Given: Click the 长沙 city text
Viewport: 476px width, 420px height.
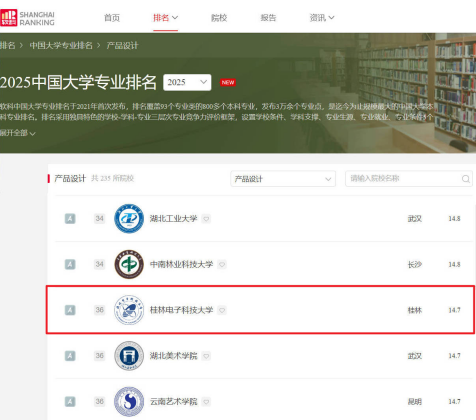Looking at the screenshot, I should [415, 264].
